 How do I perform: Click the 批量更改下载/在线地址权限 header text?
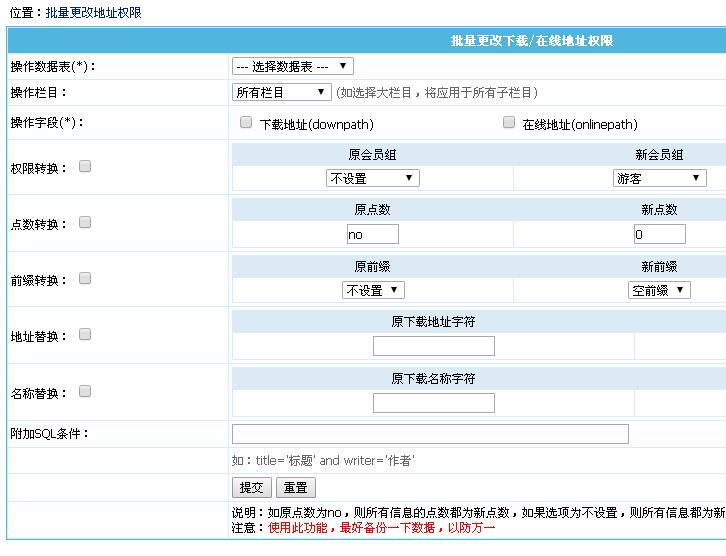[x=532, y=41]
